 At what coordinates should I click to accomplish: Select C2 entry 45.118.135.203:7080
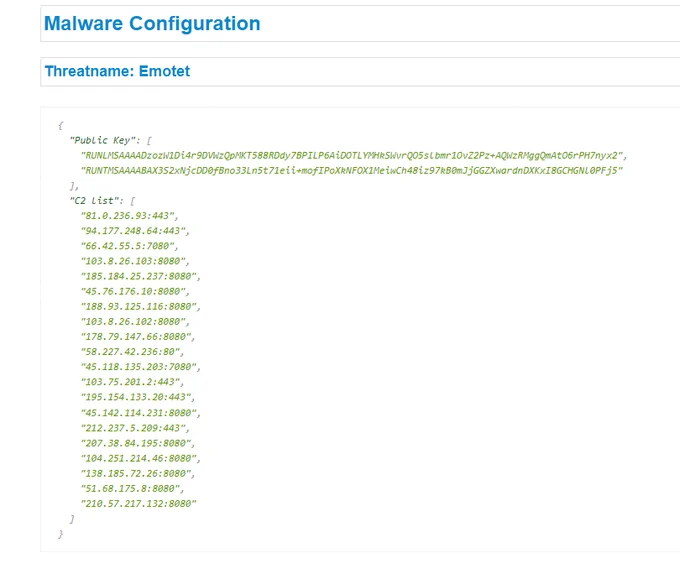pyautogui.click(x=138, y=367)
